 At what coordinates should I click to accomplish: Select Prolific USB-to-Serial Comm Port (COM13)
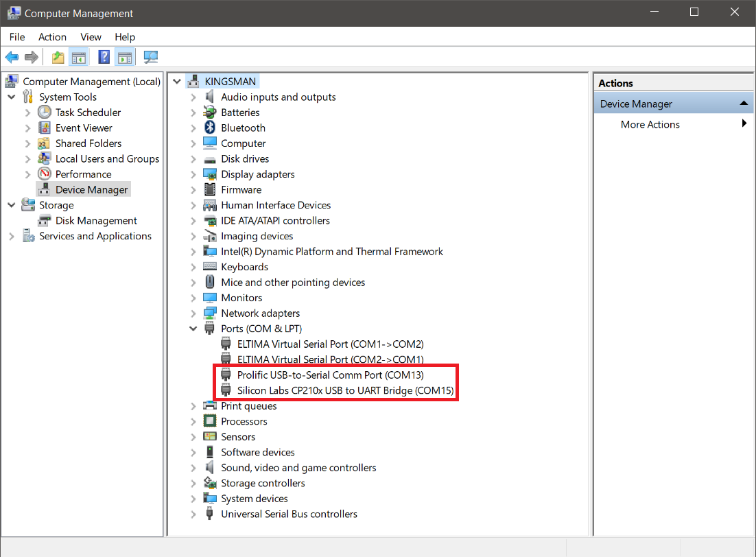click(x=330, y=375)
